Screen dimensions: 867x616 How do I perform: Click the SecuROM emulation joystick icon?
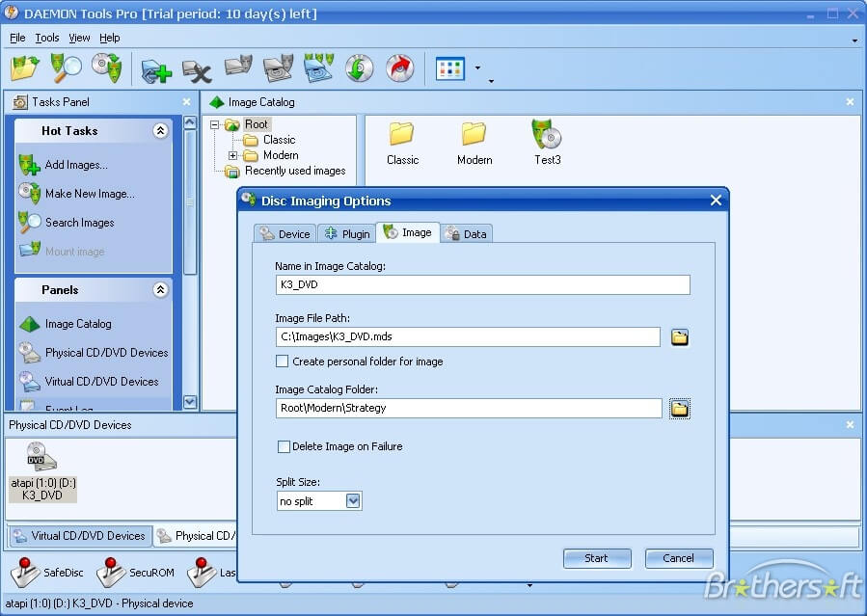(111, 573)
